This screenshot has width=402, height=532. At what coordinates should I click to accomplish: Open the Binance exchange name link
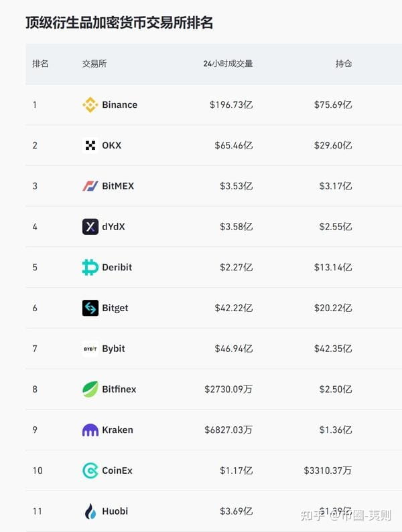(x=120, y=104)
